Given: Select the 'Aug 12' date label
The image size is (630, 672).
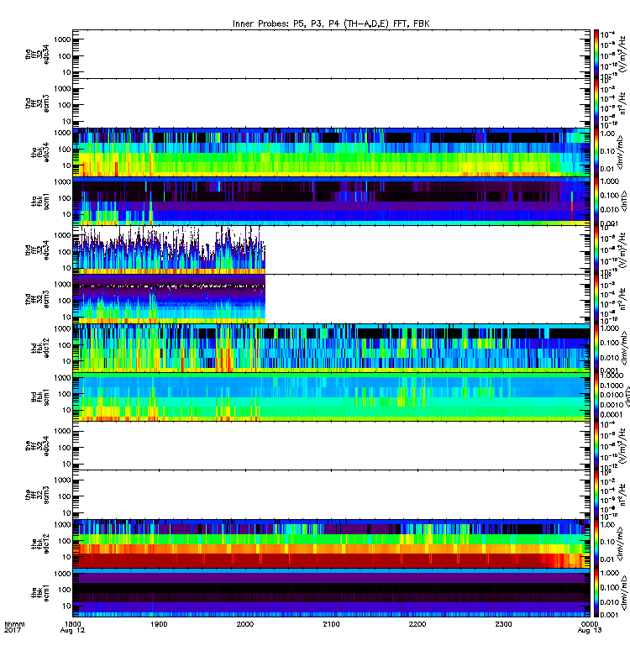Looking at the screenshot, I should [x=72, y=631].
